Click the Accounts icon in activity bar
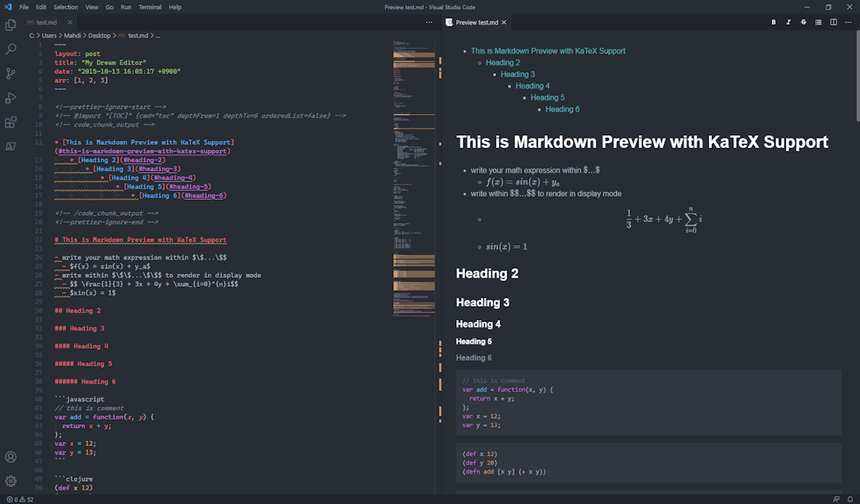860x504 pixels. [10, 457]
